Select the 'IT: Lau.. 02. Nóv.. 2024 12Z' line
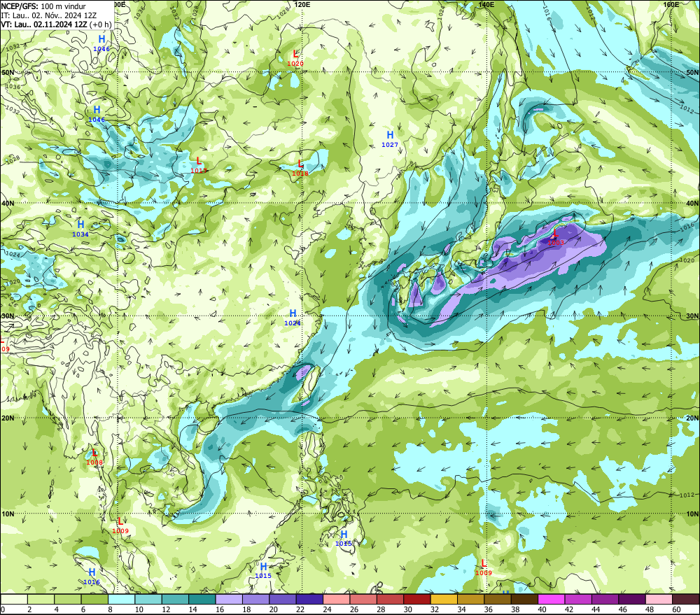The width and height of the screenshot is (700, 615). tap(49, 15)
